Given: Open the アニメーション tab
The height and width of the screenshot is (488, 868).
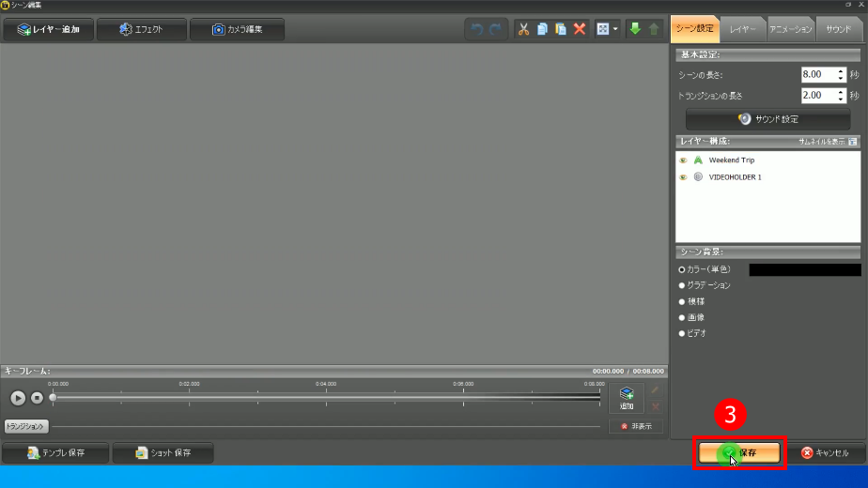Looking at the screenshot, I should [790, 29].
